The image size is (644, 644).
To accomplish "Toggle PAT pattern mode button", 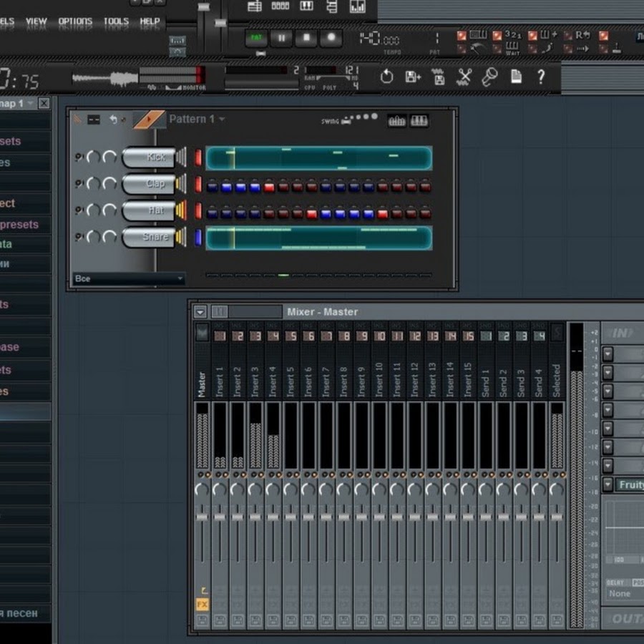I will 256,38.
